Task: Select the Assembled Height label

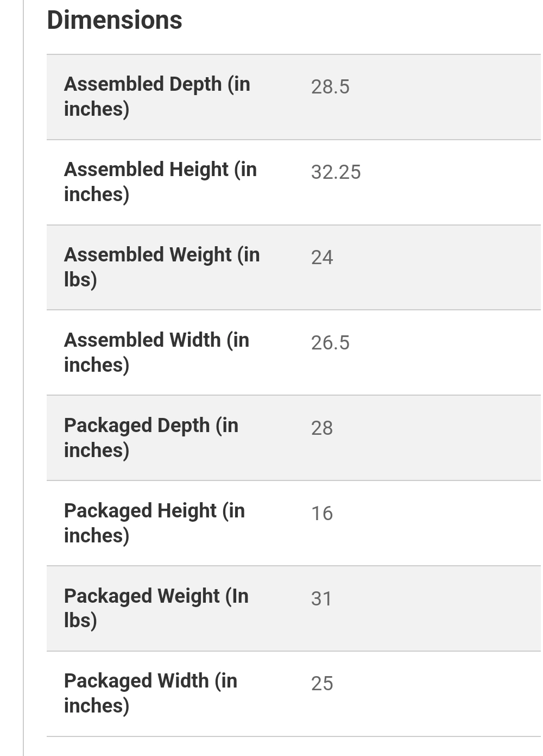Action: pyautogui.click(x=160, y=182)
